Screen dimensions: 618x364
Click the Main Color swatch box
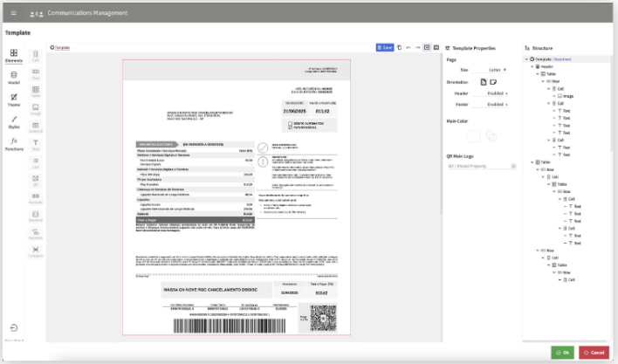[x=473, y=135]
